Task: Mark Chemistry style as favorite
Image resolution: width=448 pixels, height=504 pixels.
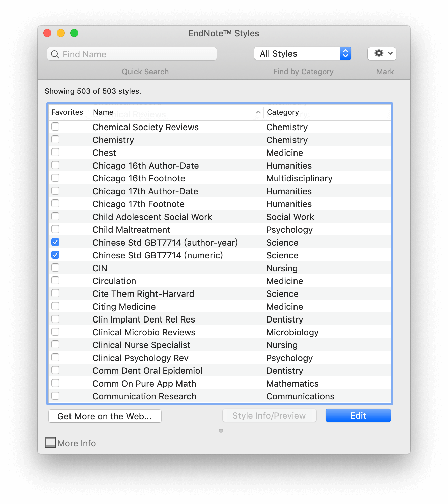Action: (55, 139)
